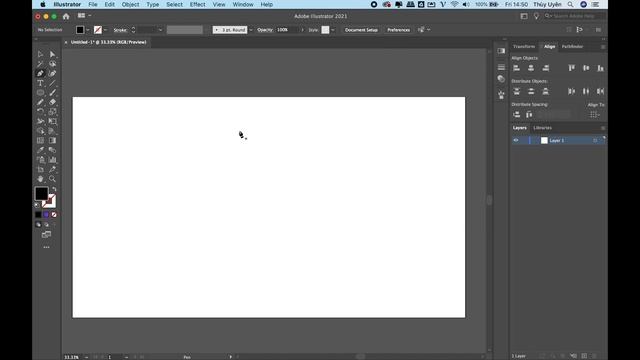Select the Shape Builder tool
This screenshot has width=640, height=360.
(40, 131)
